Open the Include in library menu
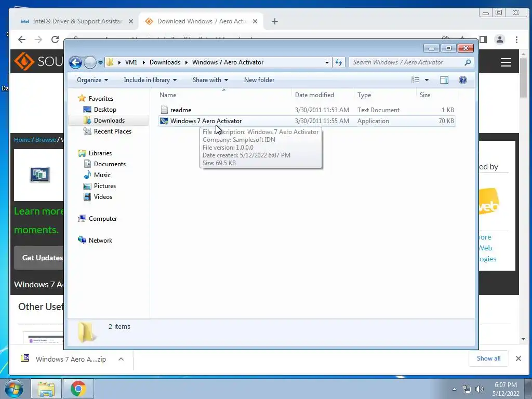 [150, 80]
